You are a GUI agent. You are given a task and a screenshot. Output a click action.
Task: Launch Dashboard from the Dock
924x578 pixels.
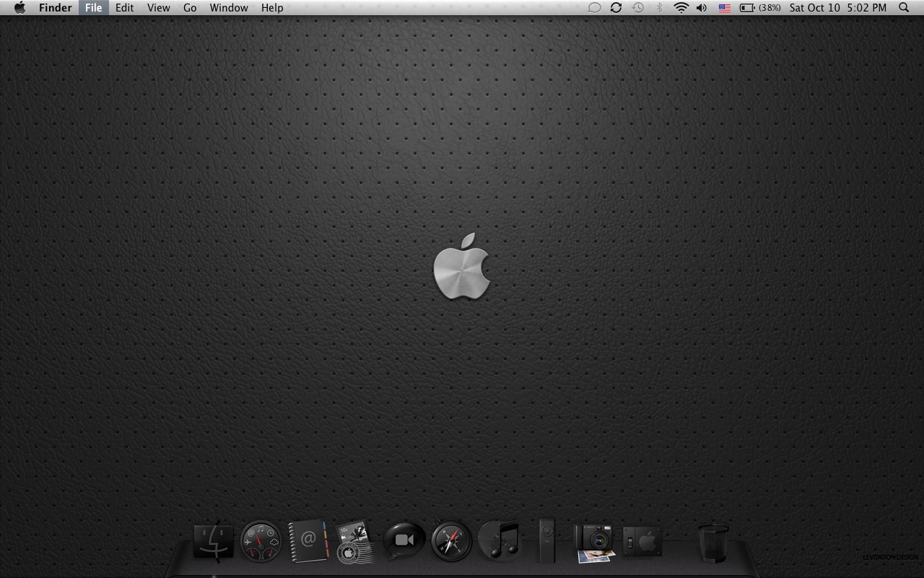261,542
